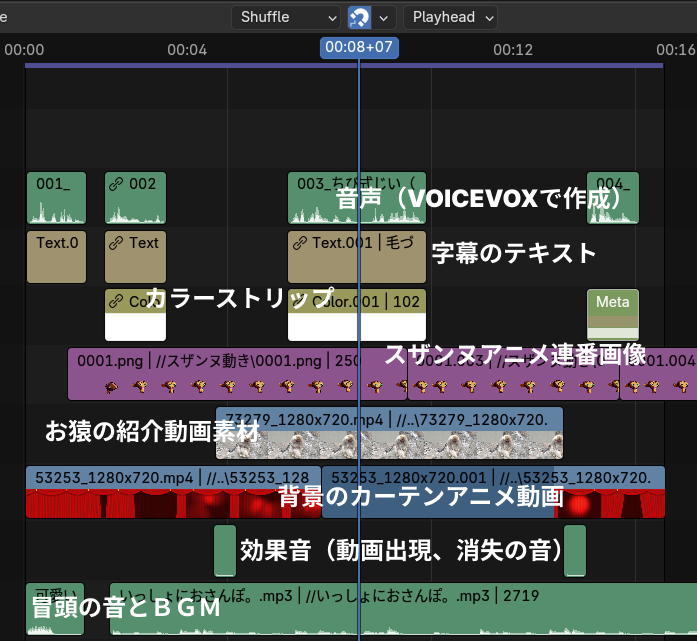Viewport: 697px width, 641px height.
Task: Expand the snapping options arrow
Action: 386,17
